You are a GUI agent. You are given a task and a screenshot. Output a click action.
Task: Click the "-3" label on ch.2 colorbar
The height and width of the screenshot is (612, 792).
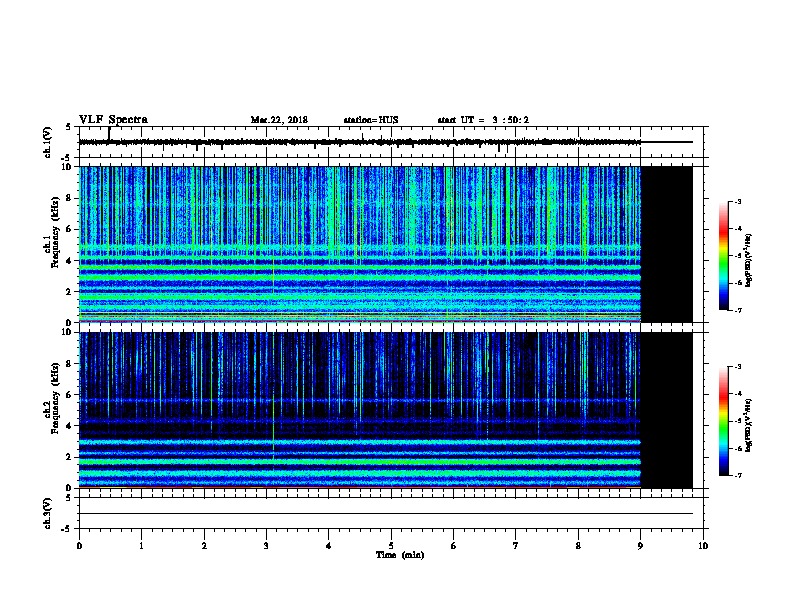tap(737, 367)
